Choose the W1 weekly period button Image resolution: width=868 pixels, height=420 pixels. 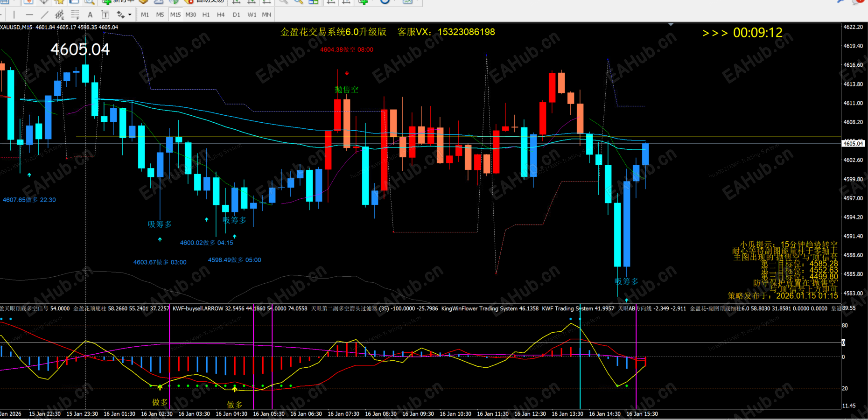pyautogui.click(x=252, y=14)
